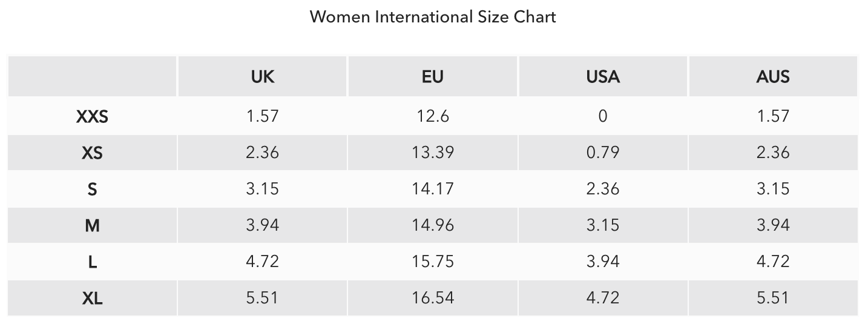
Task: Click EU value 13.39 in XS row
Action: point(433,152)
